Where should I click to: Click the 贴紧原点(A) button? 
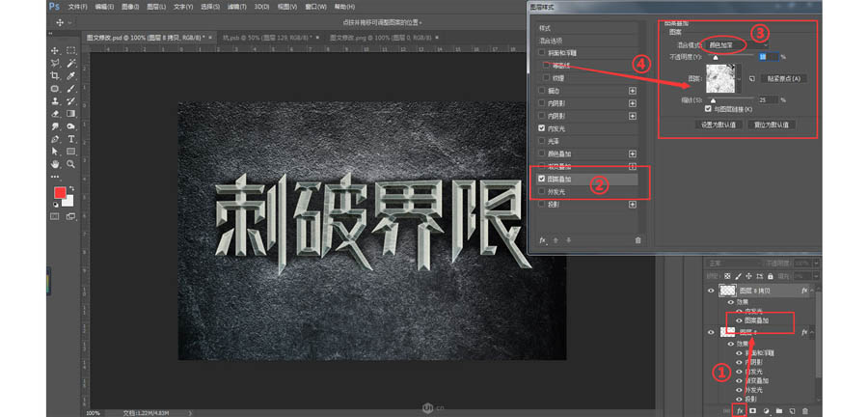[x=784, y=78]
